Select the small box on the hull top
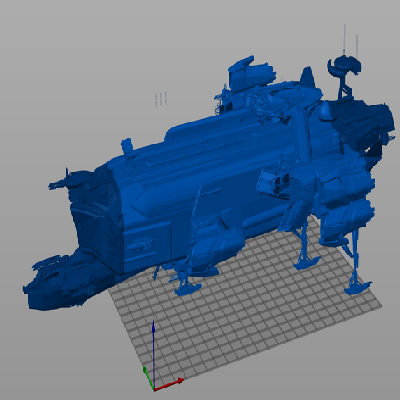This screenshot has width=400, height=400. tap(127, 147)
